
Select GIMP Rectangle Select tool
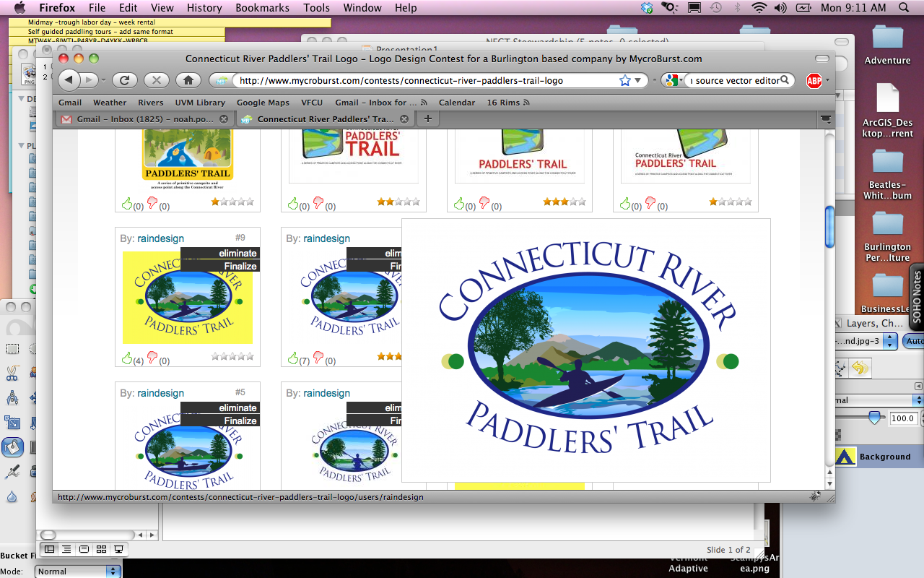(x=12, y=349)
